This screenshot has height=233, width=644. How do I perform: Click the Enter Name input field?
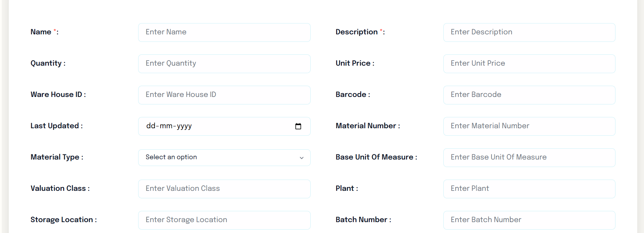224,32
